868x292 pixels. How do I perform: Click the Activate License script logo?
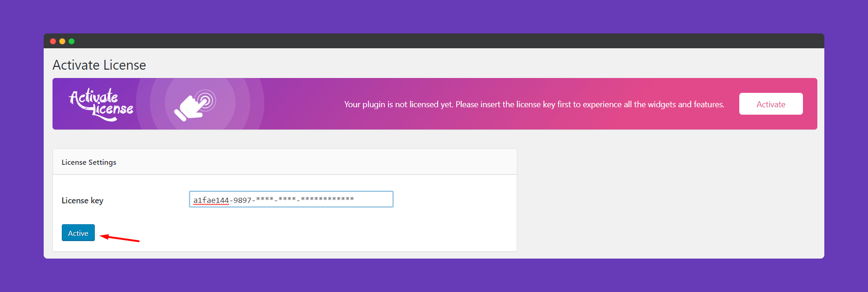click(101, 104)
